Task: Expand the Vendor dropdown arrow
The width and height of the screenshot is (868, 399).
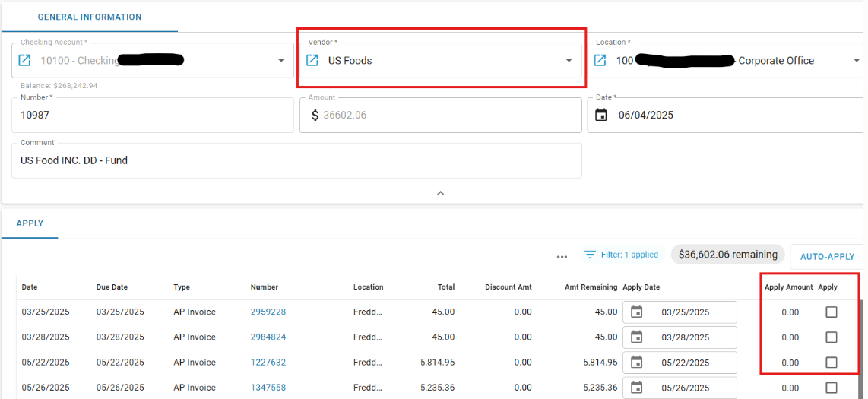Action: click(569, 60)
